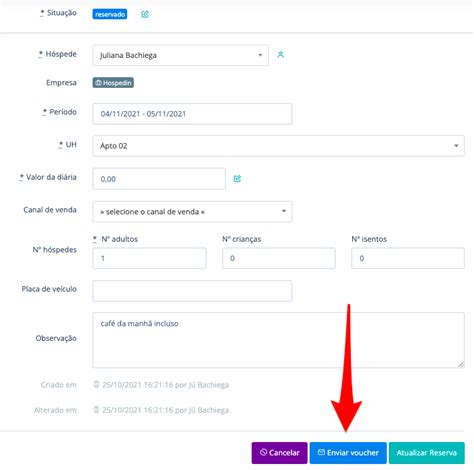The width and height of the screenshot is (474, 470).
Task: Click the Observação text area
Action: tap(278, 340)
